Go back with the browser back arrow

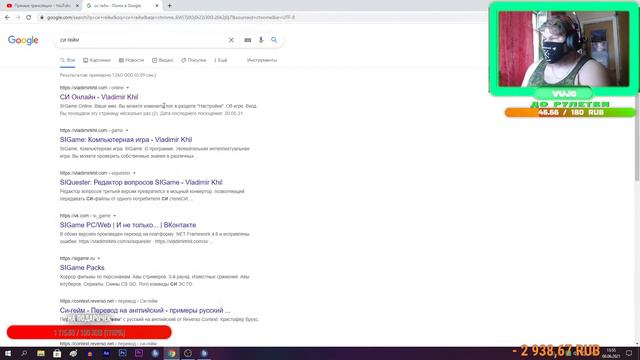click(7, 18)
